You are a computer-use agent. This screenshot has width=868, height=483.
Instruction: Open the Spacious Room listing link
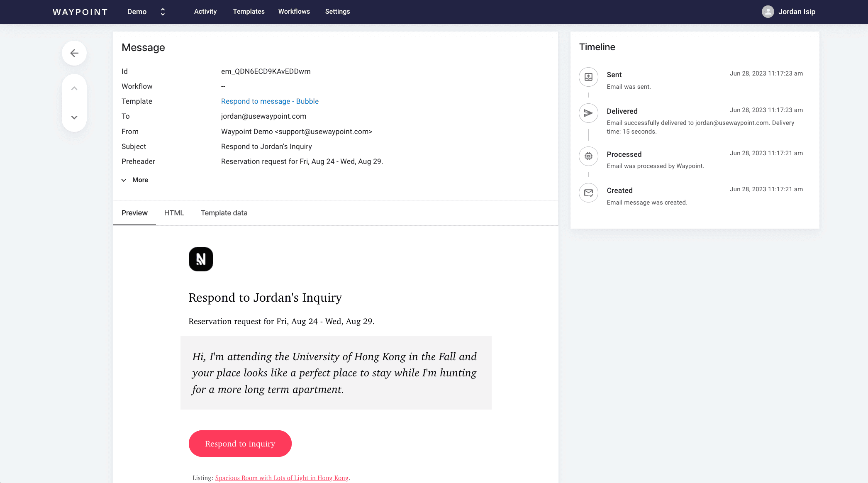282,478
